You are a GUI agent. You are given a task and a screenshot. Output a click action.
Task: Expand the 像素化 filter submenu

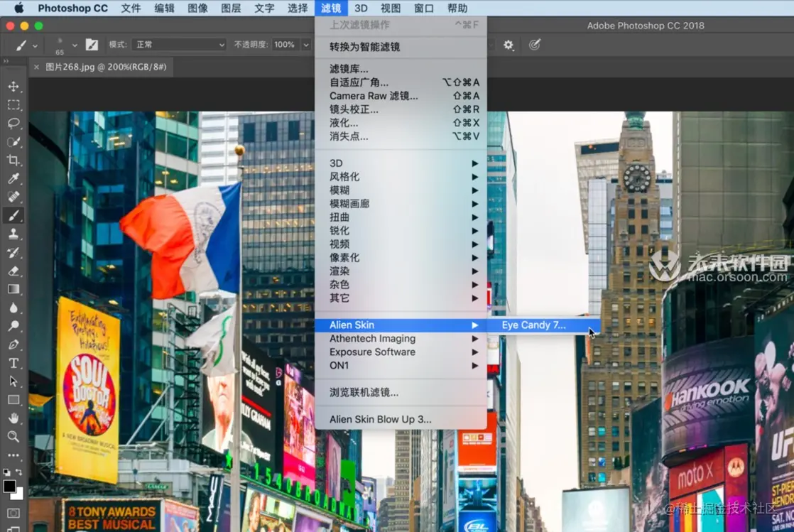tap(401, 257)
